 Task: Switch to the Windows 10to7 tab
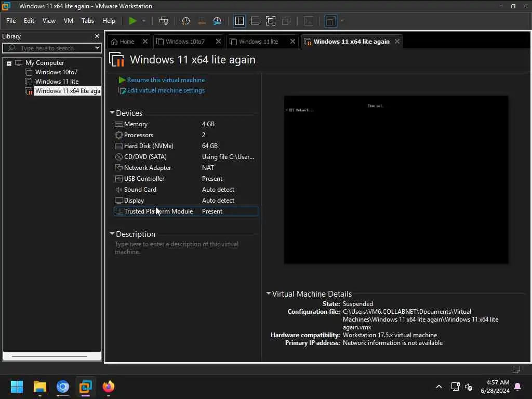click(185, 42)
